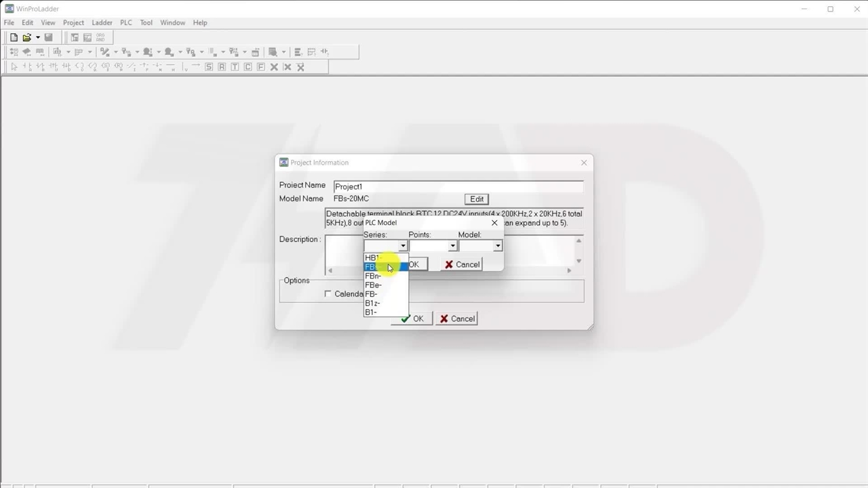
Task: Click the Description box scroll down arrow
Action: [x=578, y=261]
